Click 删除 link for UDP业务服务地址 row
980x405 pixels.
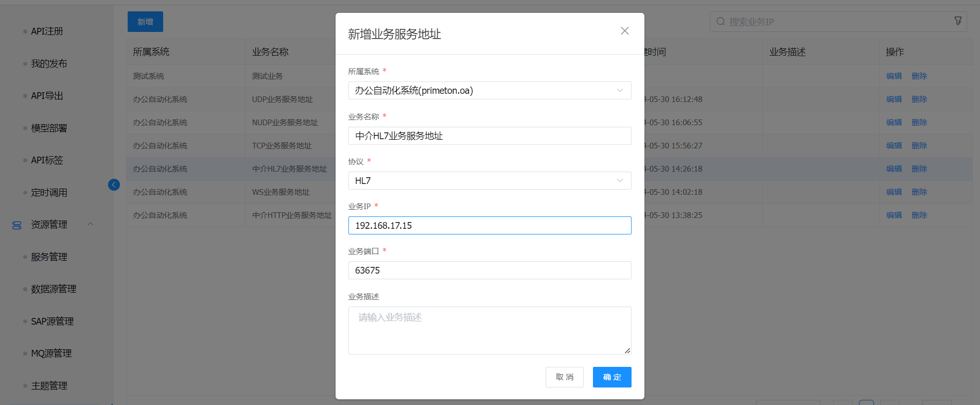[x=919, y=99]
